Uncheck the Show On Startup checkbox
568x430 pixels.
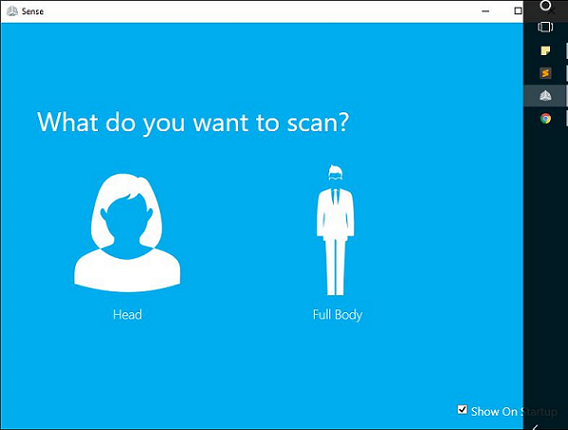click(x=462, y=410)
